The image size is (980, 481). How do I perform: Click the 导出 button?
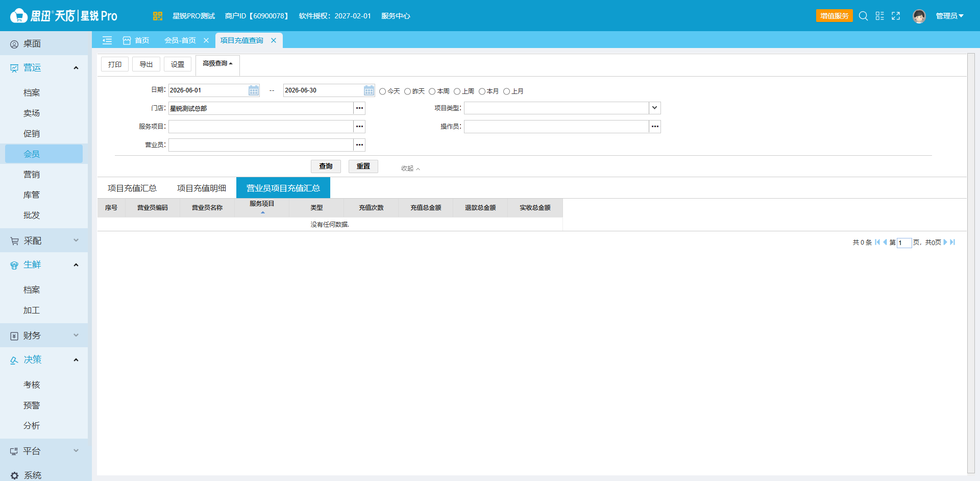pos(146,64)
